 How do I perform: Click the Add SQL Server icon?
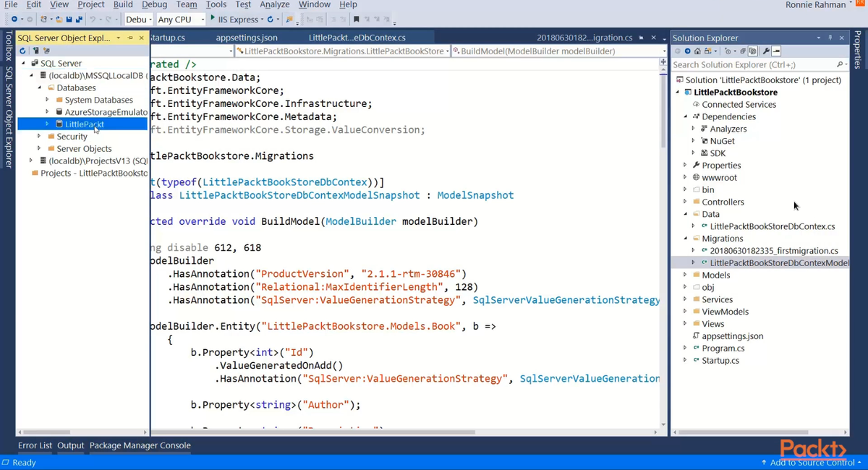click(35, 51)
